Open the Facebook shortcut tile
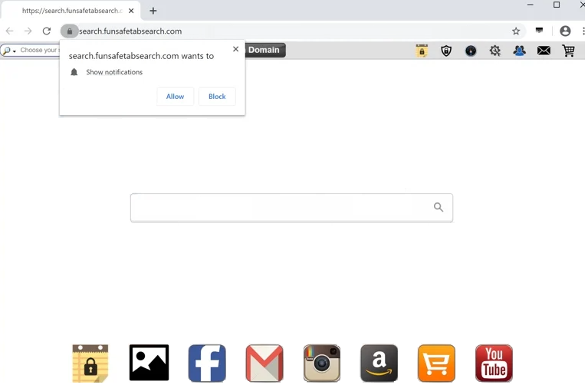Viewport: 588px width, 388px height. tap(207, 363)
